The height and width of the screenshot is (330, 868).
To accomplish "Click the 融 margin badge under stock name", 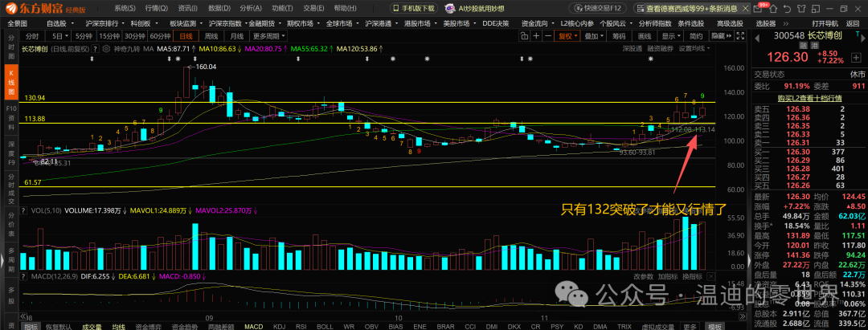I will [x=803, y=45].
